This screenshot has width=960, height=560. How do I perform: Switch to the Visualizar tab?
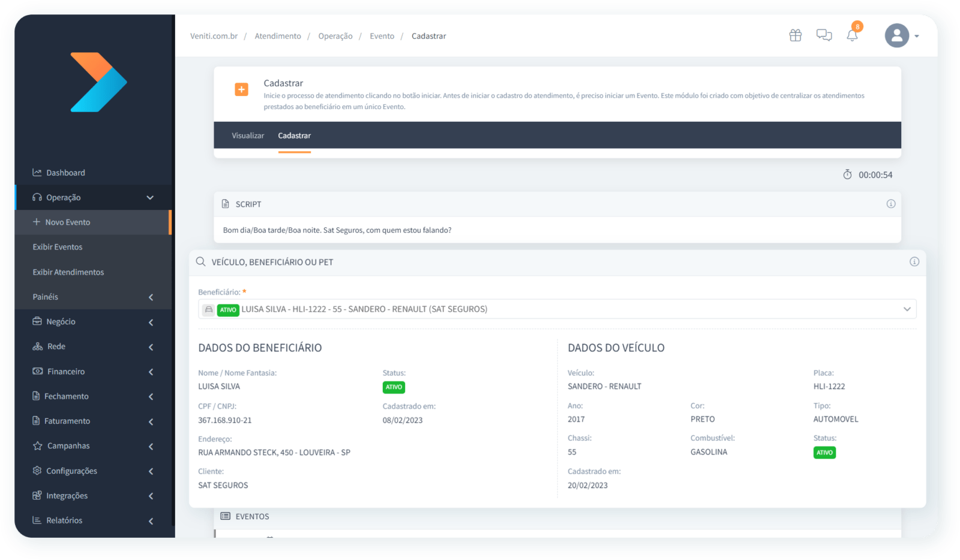tap(248, 136)
